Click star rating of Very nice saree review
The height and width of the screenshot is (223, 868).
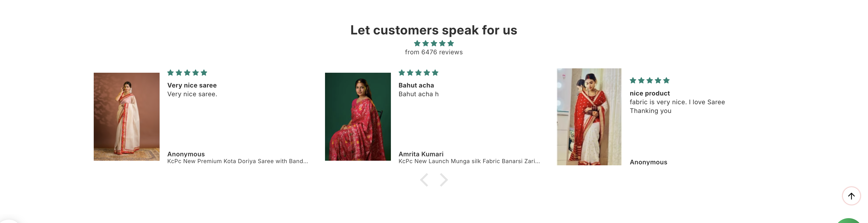tap(187, 72)
